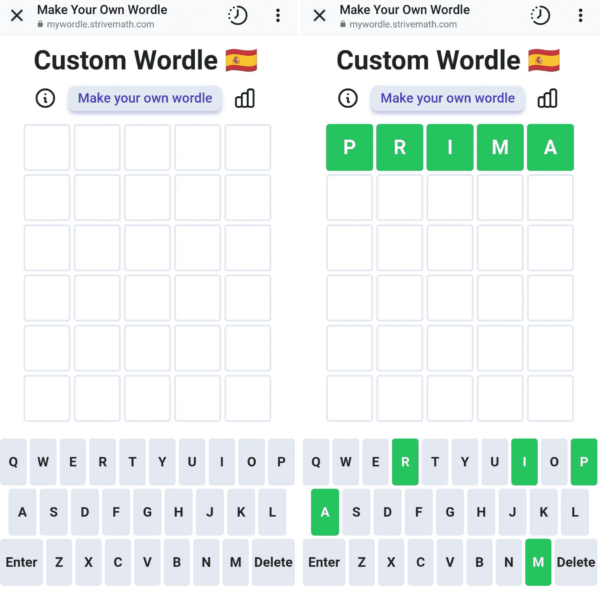This screenshot has width=600, height=598.
Task: Tap the circular timer icon in left browser bar
Action: tap(238, 16)
